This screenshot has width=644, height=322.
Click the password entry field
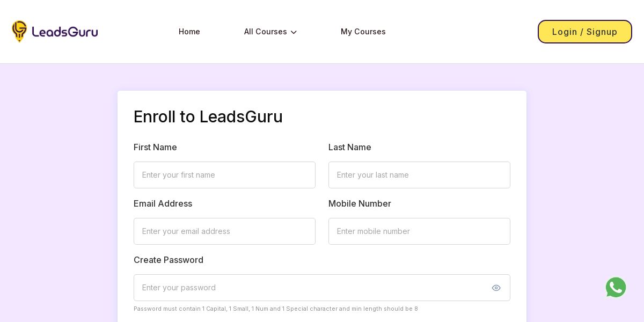tap(311, 288)
